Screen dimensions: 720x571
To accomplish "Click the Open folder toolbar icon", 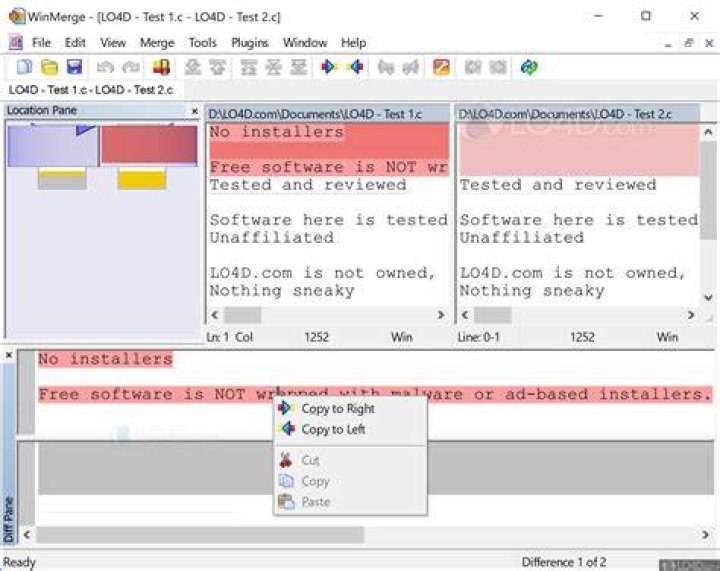I will [49, 67].
